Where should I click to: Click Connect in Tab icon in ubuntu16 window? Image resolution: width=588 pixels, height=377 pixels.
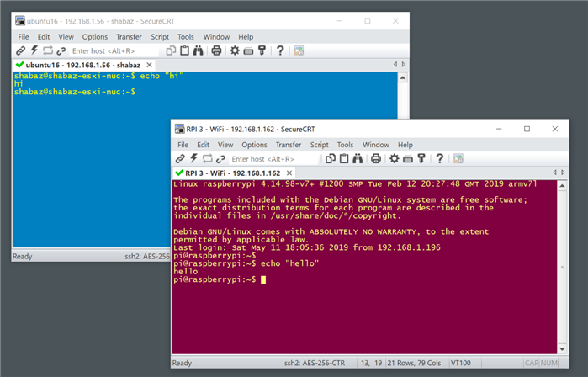pos(48,50)
